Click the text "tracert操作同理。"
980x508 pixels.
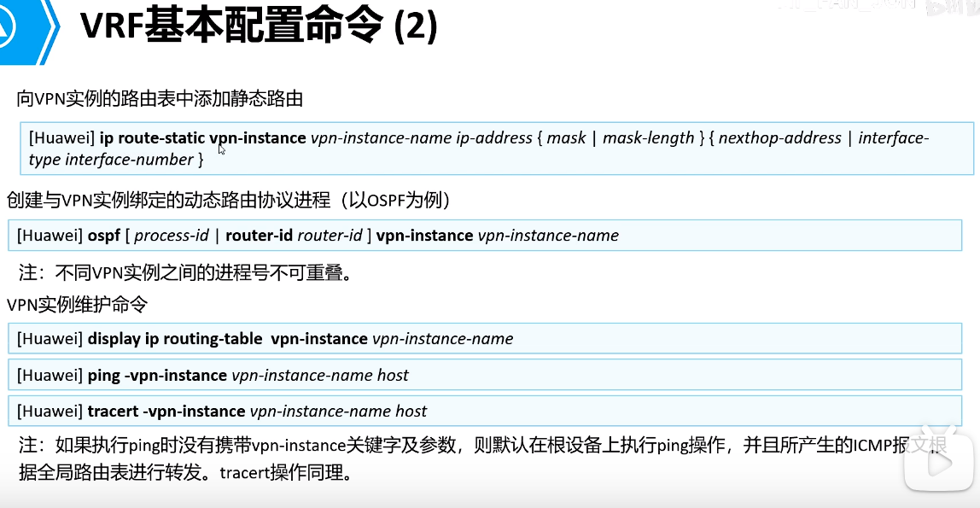286,473
